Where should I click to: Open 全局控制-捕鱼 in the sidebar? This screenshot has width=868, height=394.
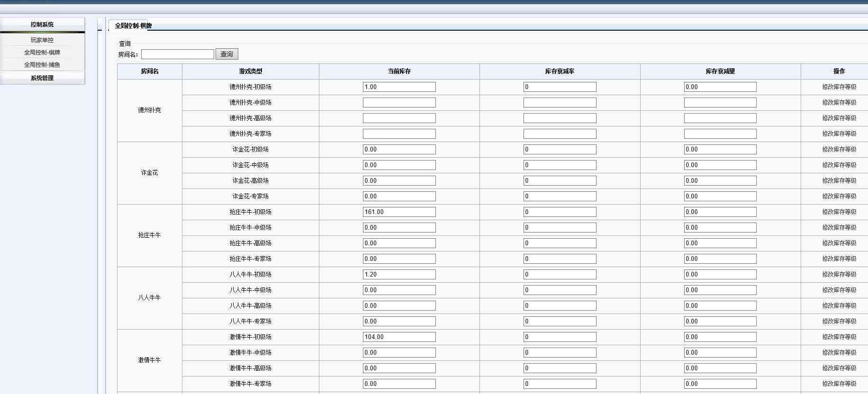coord(42,65)
